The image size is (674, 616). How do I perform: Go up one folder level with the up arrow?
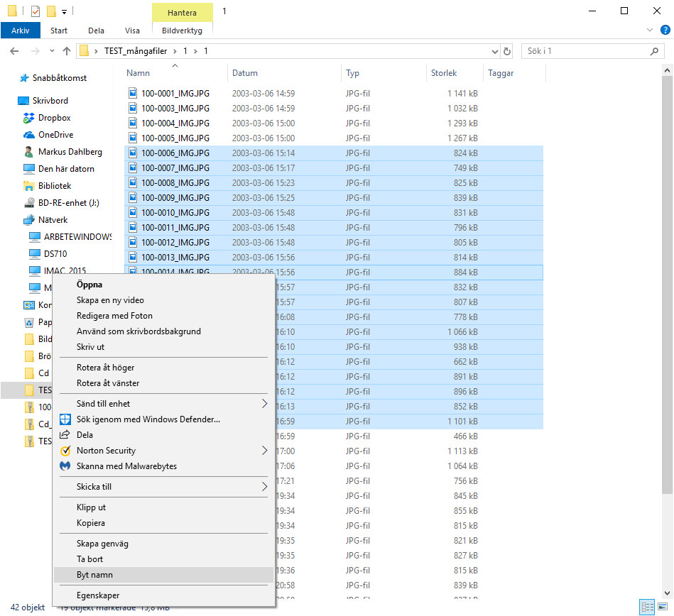67,52
